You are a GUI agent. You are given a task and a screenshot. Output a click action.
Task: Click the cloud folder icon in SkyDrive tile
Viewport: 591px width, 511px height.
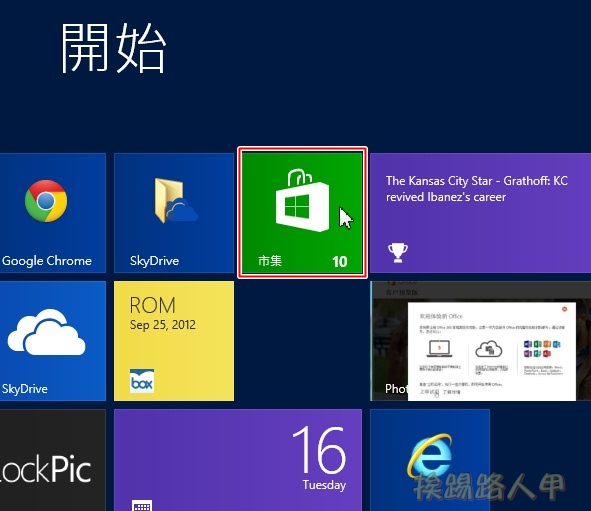tap(175, 200)
